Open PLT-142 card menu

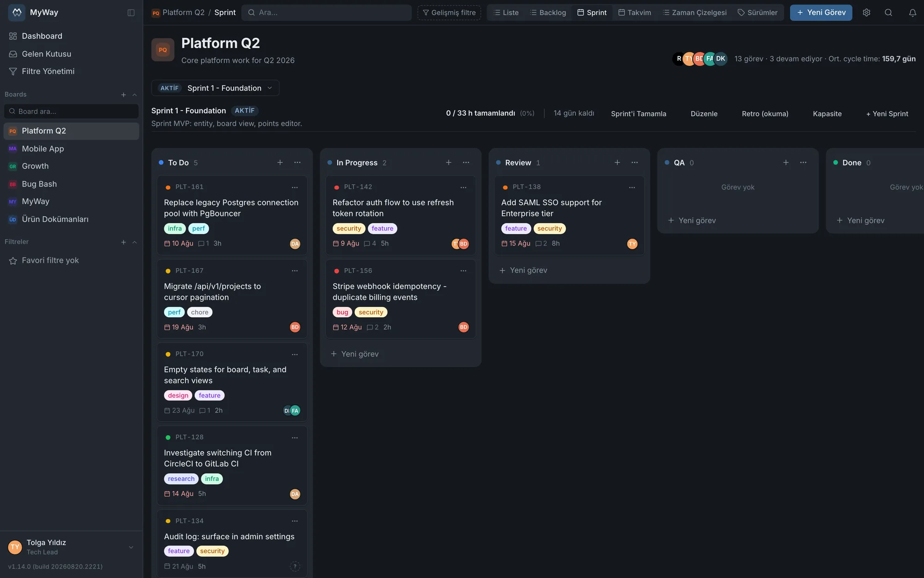[463, 187]
